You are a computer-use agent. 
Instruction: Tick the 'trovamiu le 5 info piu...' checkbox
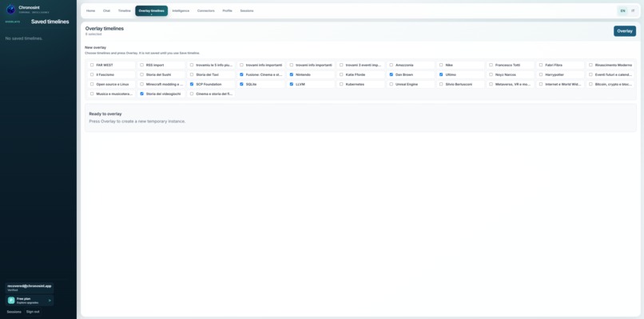click(192, 65)
